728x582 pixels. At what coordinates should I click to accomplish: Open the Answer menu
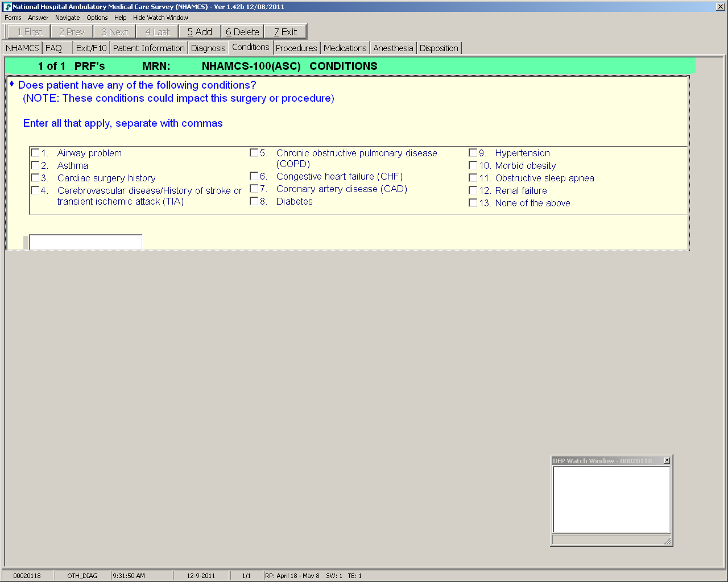[38, 18]
